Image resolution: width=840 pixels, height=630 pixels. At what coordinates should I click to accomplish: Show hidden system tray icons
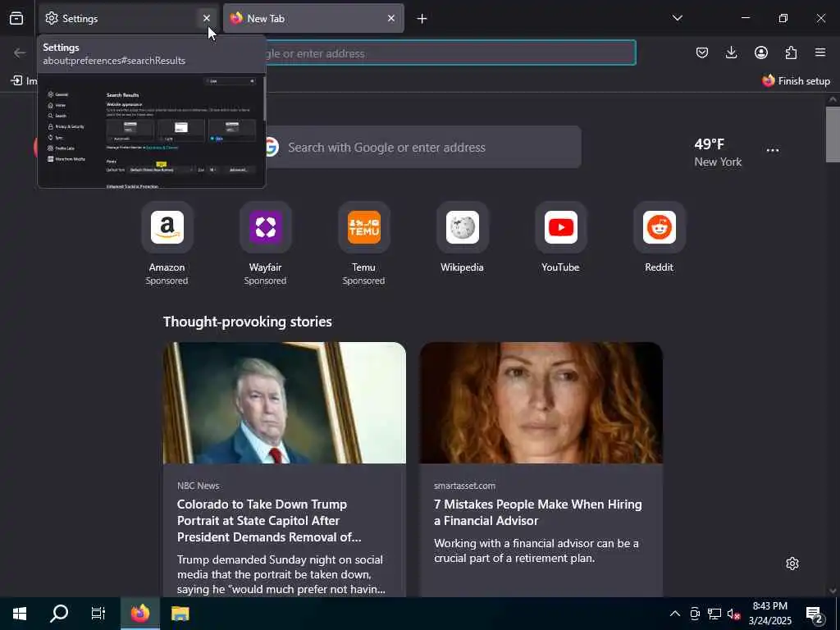click(x=675, y=614)
